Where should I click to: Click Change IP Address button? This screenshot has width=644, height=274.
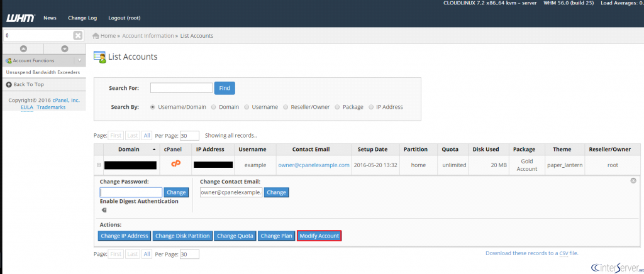125,236
